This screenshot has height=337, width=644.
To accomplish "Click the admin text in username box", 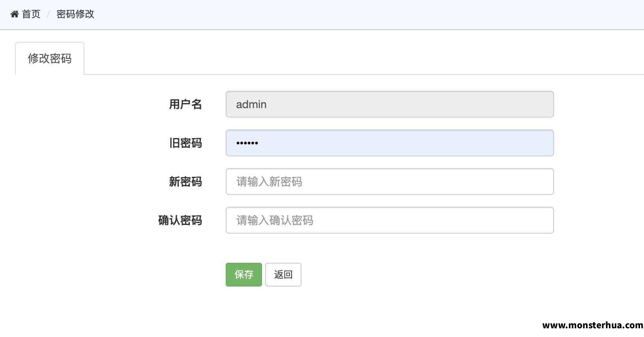I will [251, 104].
